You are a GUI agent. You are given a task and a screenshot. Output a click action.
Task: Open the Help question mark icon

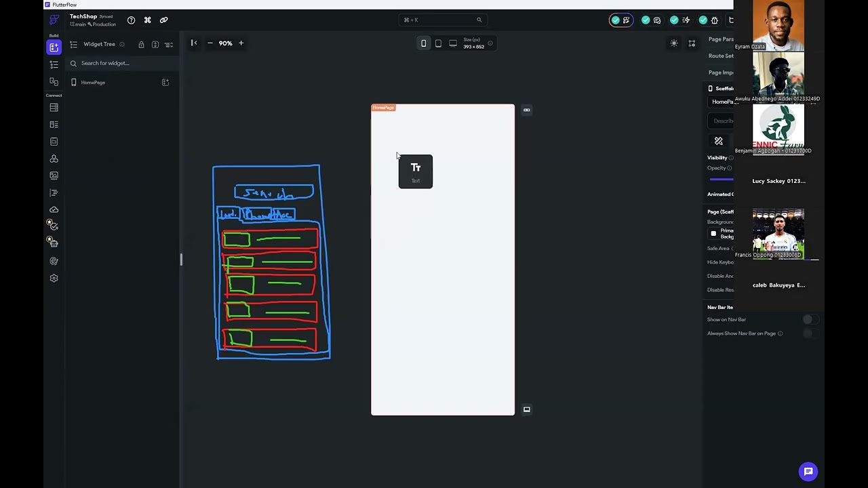click(x=131, y=20)
